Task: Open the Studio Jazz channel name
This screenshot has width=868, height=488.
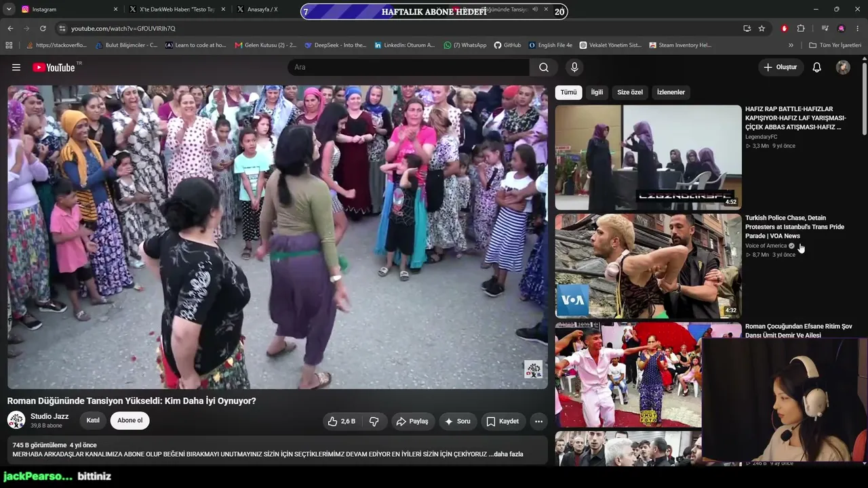Action: 50,416
